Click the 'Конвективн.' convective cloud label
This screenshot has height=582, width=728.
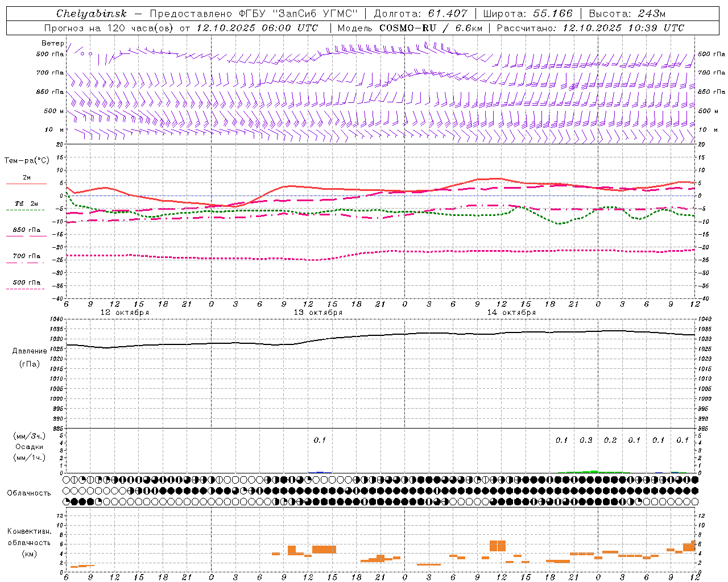coord(30,531)
